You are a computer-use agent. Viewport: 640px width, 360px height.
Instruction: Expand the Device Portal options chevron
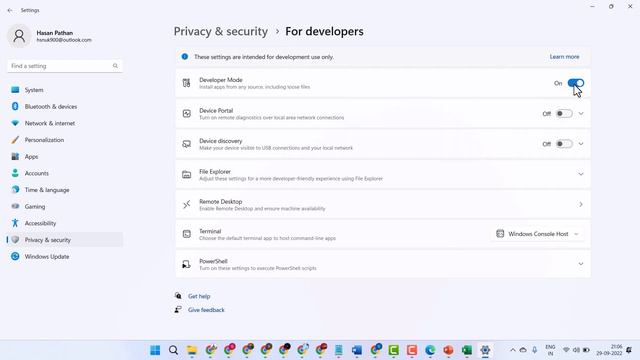[x=581, y=113]
